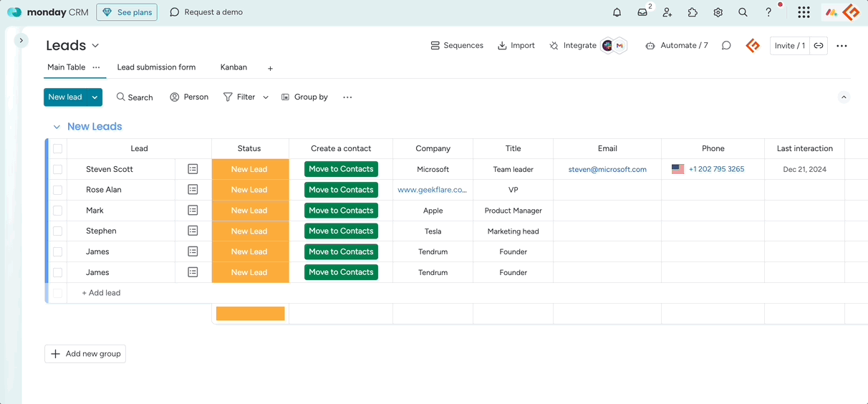The width and height of the screenshot is (868, 404).
Task: Copy board link icon beside Invite
Action: click(x=819, y=45)
